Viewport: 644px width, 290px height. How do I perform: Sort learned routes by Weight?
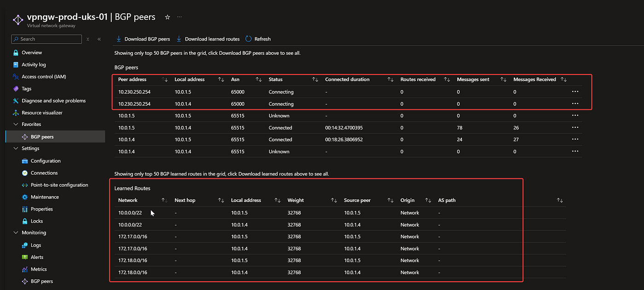tap(334, 200)
